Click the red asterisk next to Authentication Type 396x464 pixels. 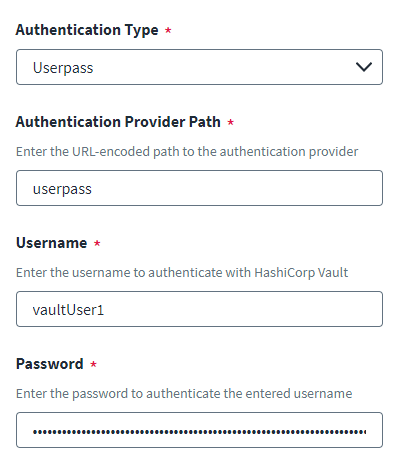[168, 30]
